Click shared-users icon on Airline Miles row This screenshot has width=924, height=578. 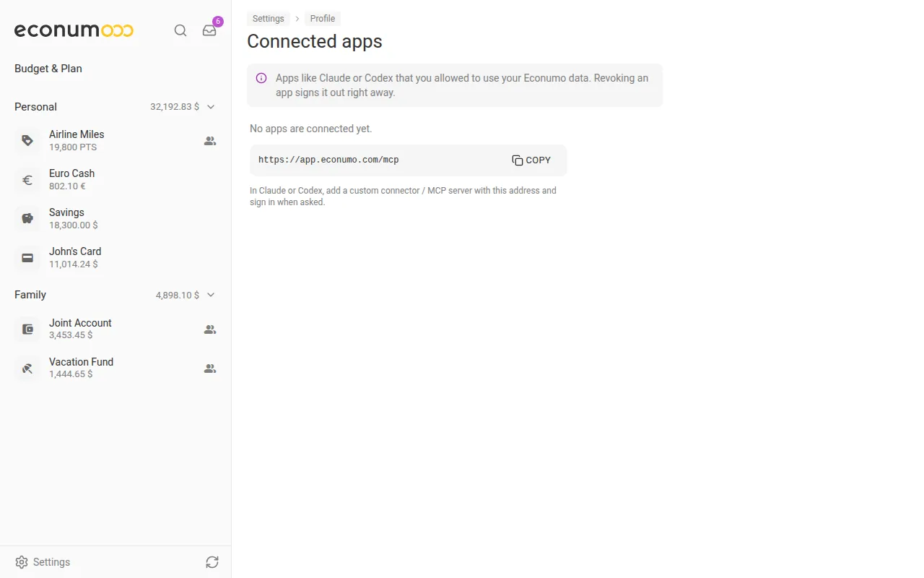tap(210, 141)
